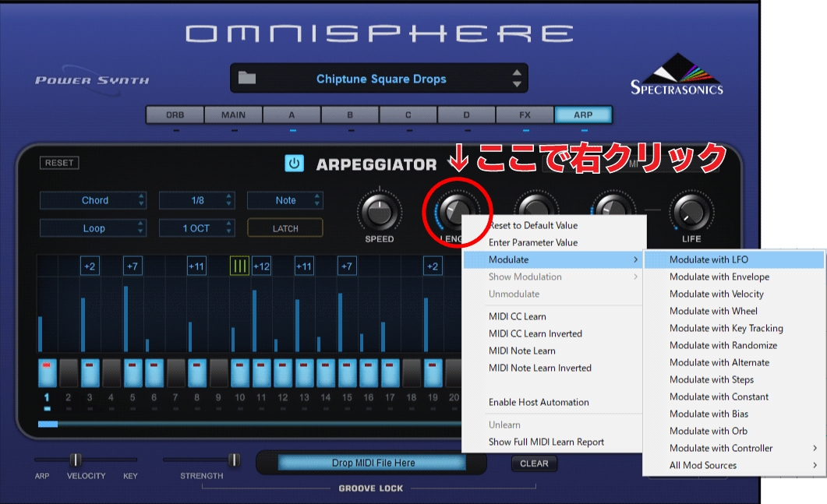Click the chord strum step marker icon
Screen dimensions: 827x504
click(x=239, y=266)
